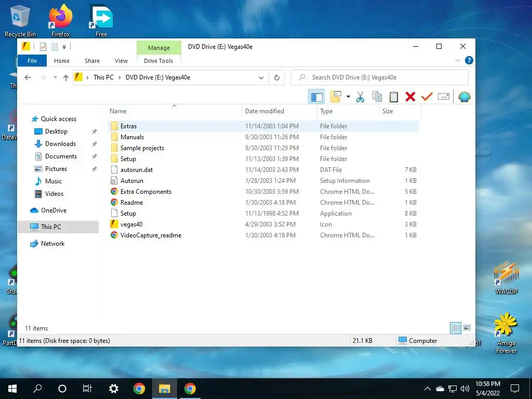Open Desktop in navigation pane
The width and height of the screenshot is (532, 399).
[x=56, y=131]
